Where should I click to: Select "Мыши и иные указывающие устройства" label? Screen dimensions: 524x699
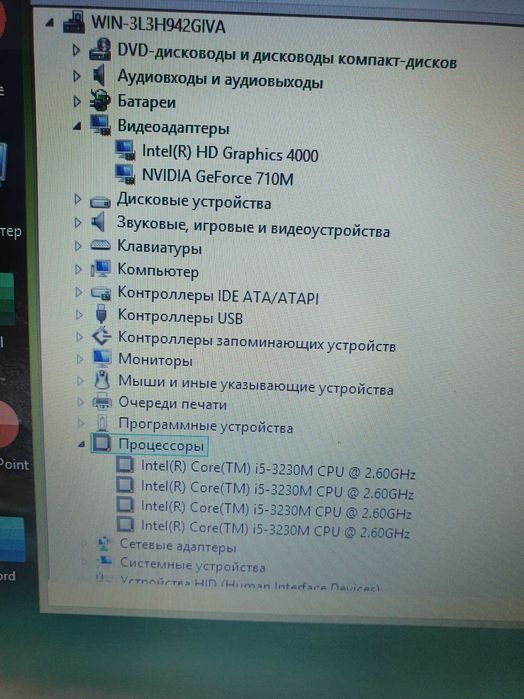tap(256, 385)
